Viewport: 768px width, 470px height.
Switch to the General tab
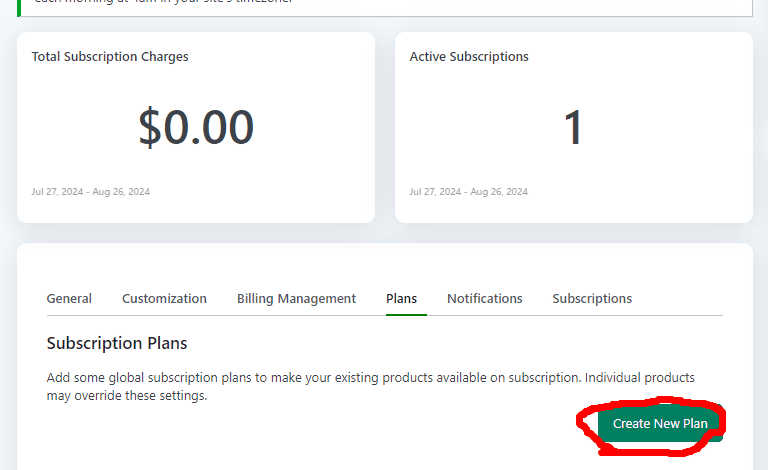69,298
